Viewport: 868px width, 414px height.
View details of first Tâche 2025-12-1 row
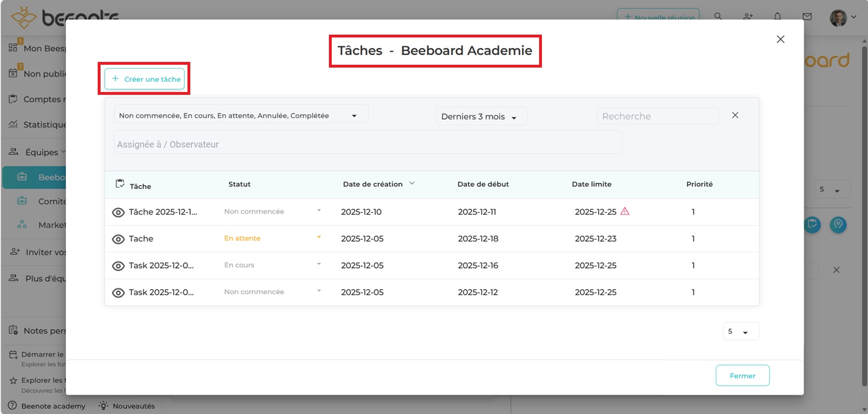tap(118, 212)
